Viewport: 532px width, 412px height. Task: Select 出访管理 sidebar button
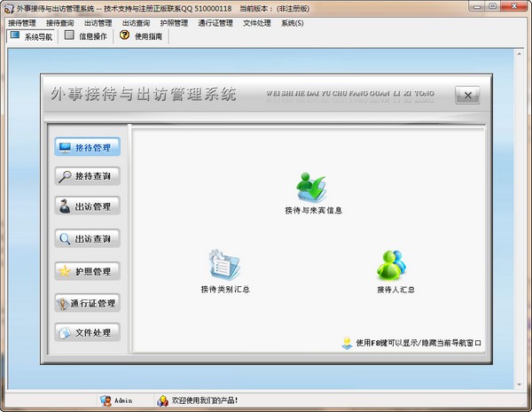88,206
